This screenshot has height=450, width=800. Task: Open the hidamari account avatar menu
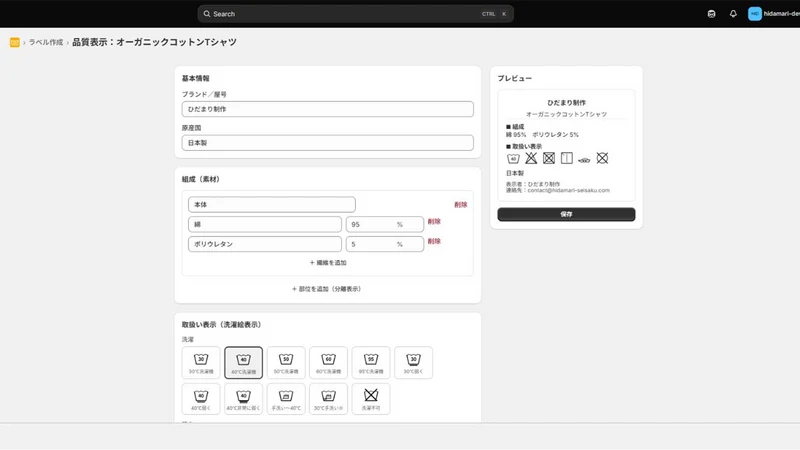point(755,14)
